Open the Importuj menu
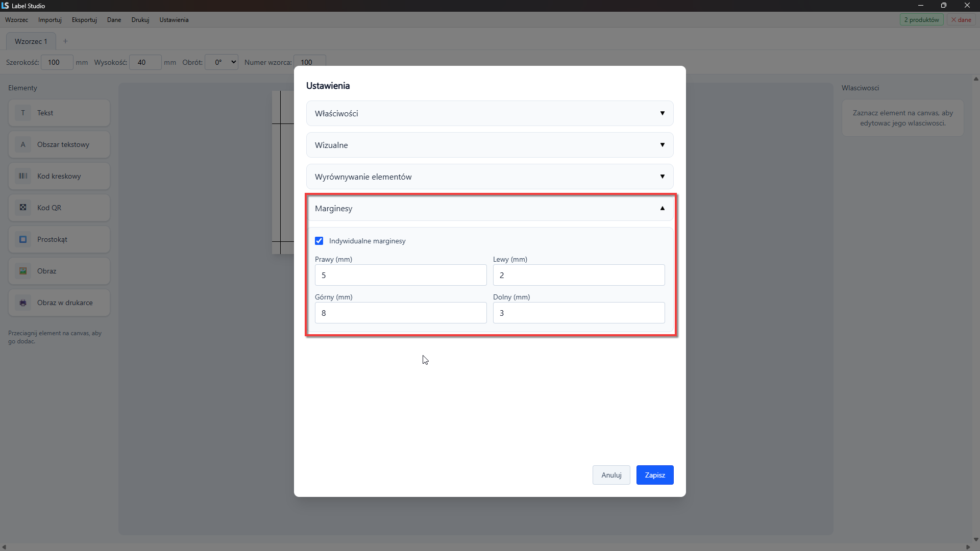 50,20
